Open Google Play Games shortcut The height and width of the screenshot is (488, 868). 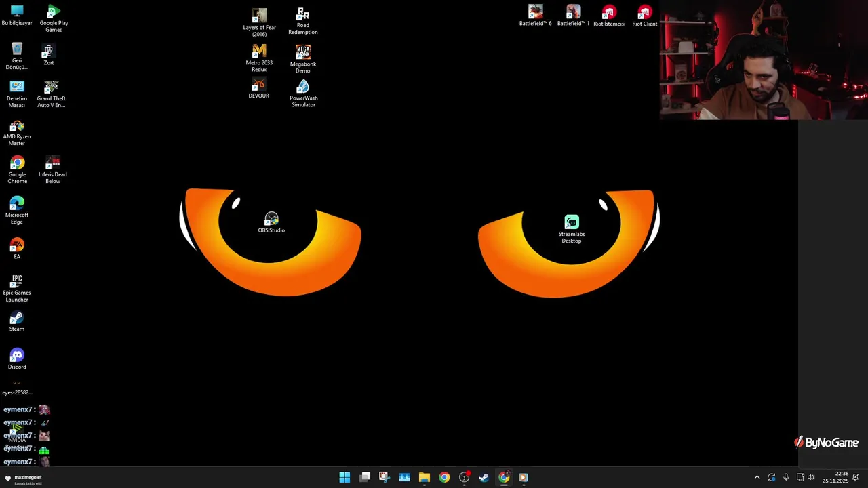54,18
